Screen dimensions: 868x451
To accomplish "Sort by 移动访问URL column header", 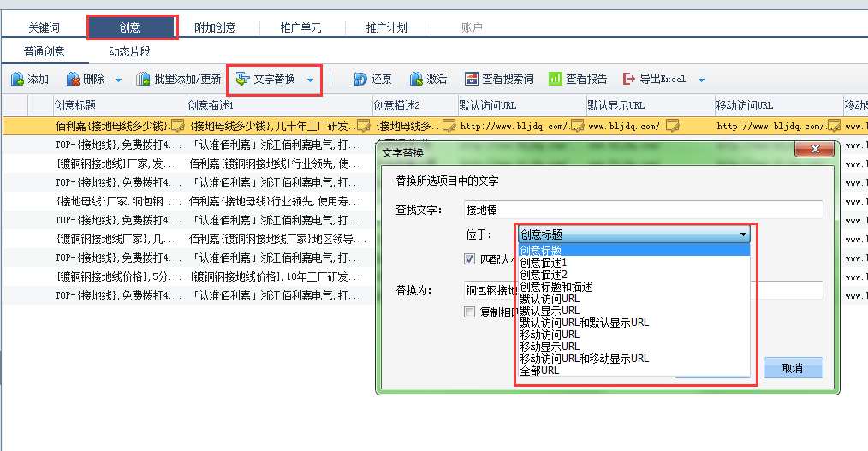I will (x=778, y=105).
